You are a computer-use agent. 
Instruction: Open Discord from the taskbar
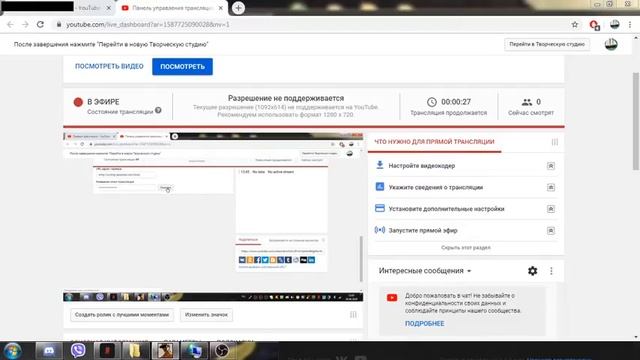point(49,351)
